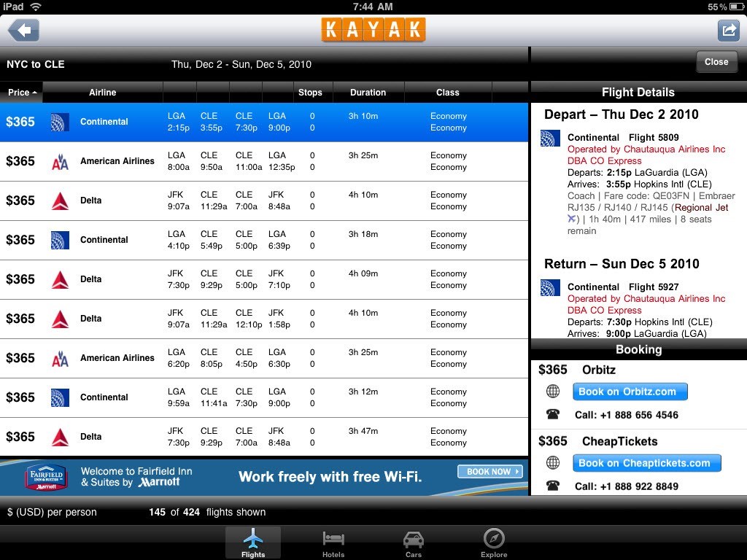Close the Flight Details panel
The image size is (747, 560).
tap(716, 62)
